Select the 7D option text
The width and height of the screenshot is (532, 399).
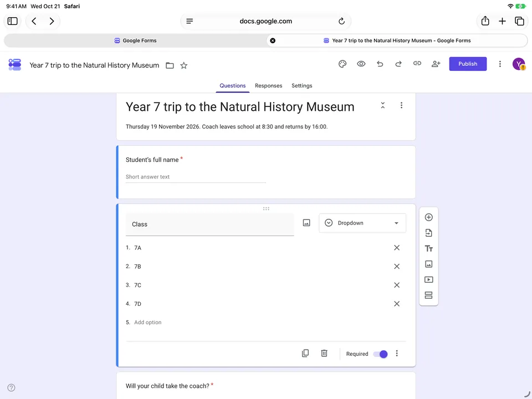tap(137, 304)
